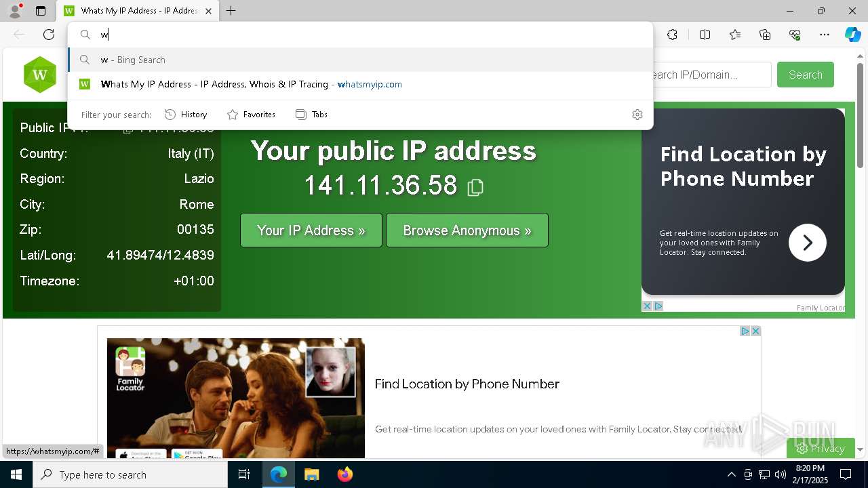Open Task View on the taskbar
Screen dimensions: 868x488
244,474
